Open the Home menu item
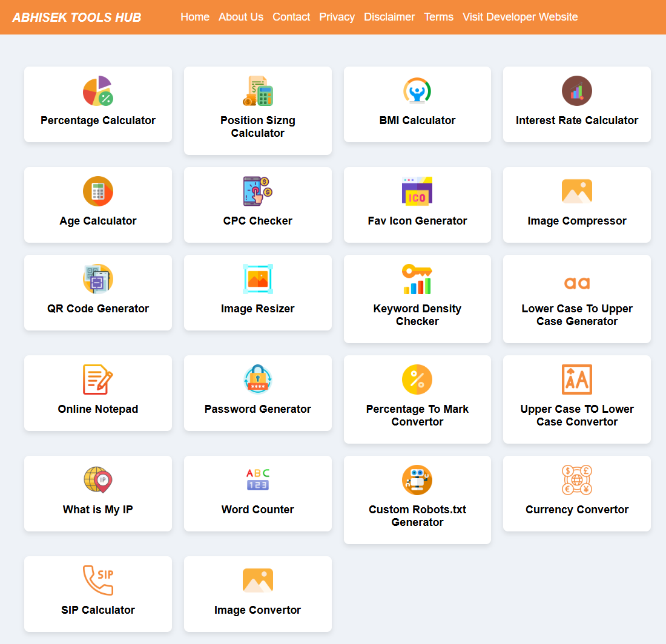This screenshot has width=666, height=644. tap(195, 17)
